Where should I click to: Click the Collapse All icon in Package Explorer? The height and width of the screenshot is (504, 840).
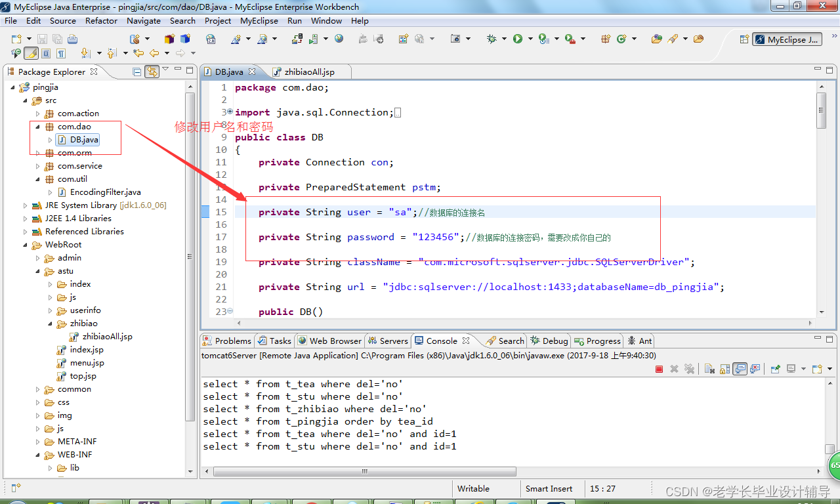[136, 72]
